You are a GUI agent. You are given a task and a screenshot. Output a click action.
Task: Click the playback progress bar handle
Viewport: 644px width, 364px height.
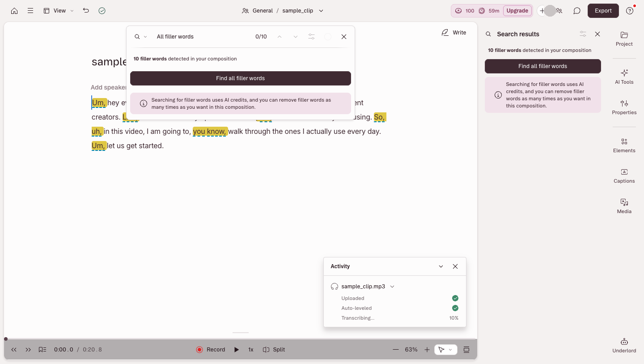click(6, 339)
